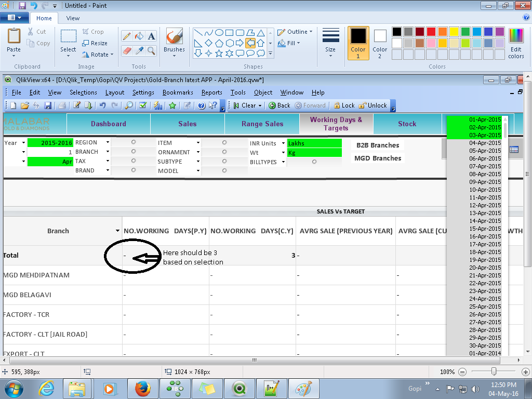Viewport: 532px width, 399px height.
Task: Click the zoom out minus button
Action: click(462, 372)
